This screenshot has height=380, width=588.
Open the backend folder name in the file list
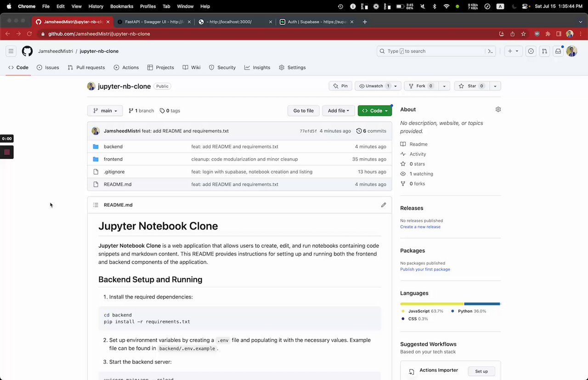tap(113, 147)
